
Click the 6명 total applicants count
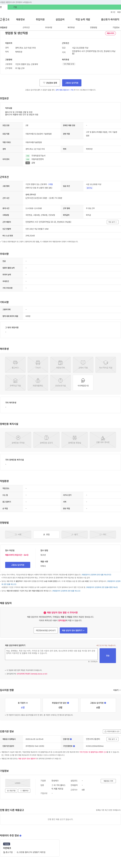click(x=23, y=708)
